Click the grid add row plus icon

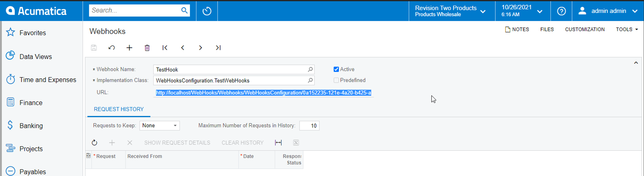point(112,143)
